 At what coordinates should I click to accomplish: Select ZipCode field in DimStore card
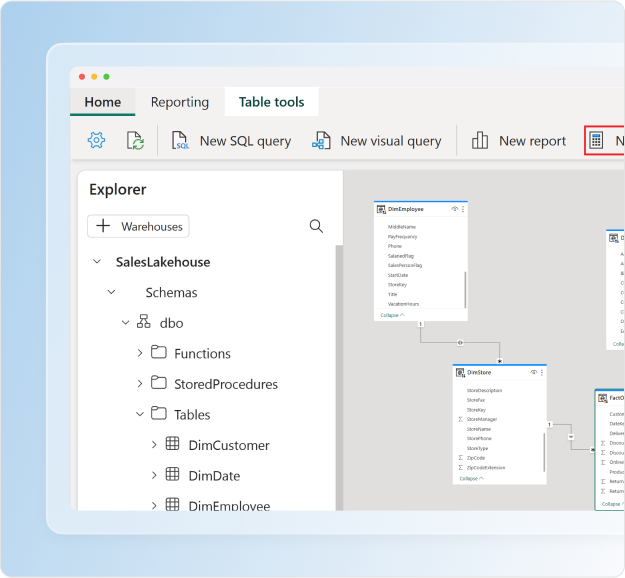(476, 458)
